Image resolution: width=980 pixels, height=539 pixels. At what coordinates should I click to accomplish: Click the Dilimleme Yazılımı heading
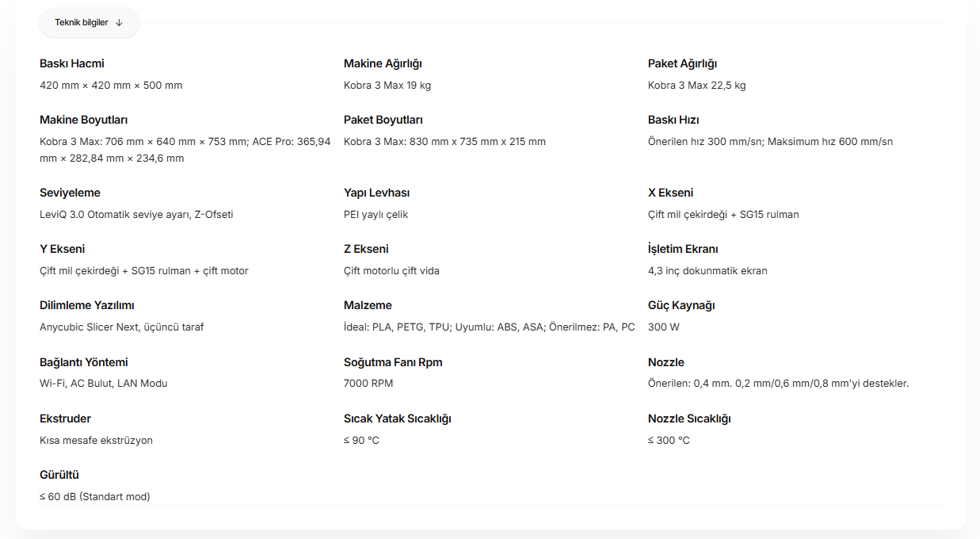pos(87,305)
